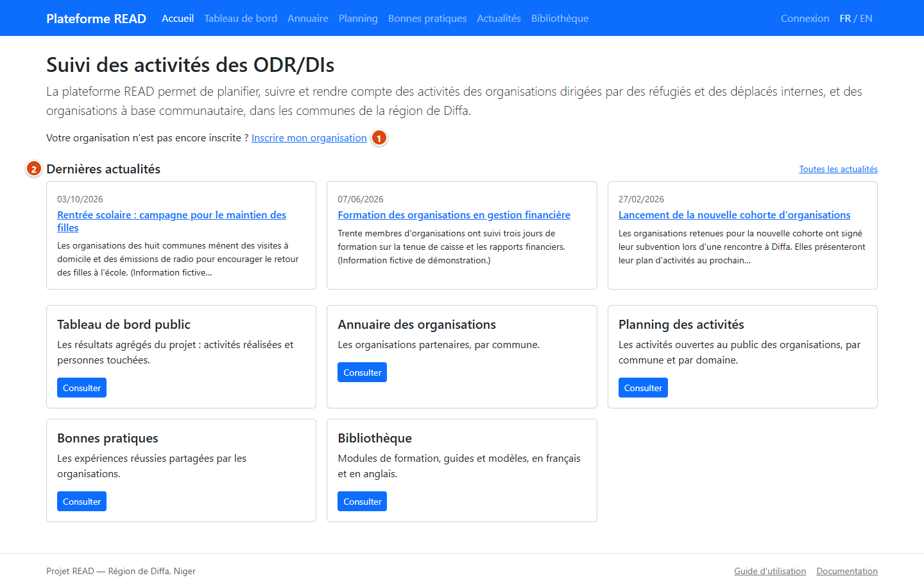The image size is (924, 578).
Task: Open the Guide d'utilisation footer link
Action: pos(770,572)
